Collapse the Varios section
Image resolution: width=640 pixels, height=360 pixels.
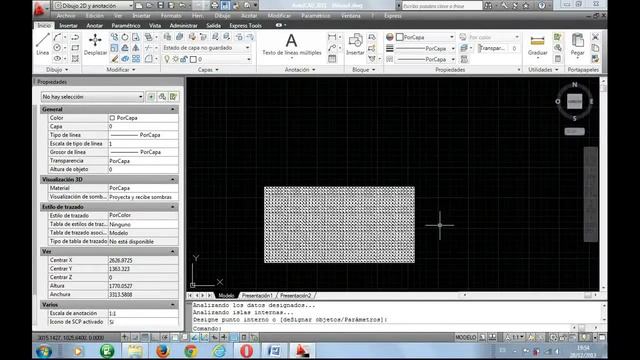173,305
